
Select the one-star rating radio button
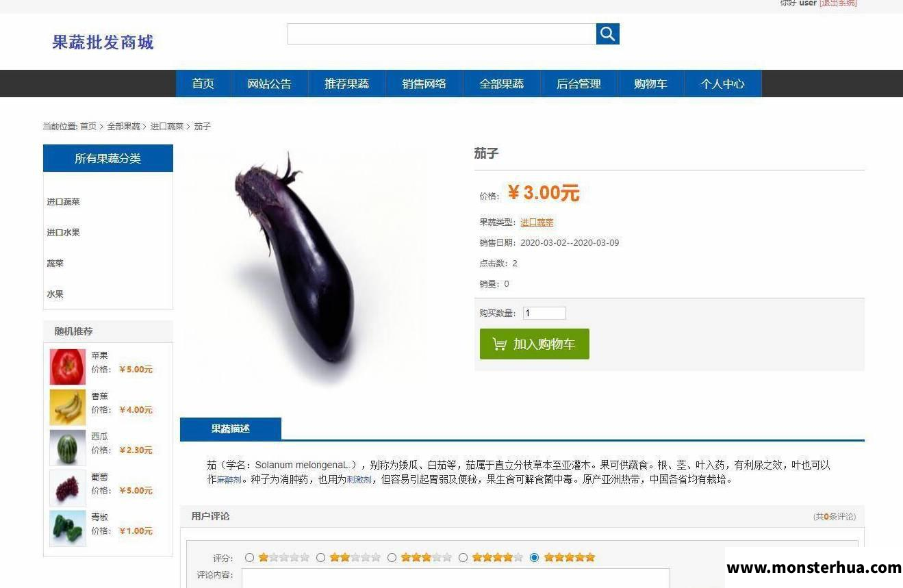pos(249,557)
